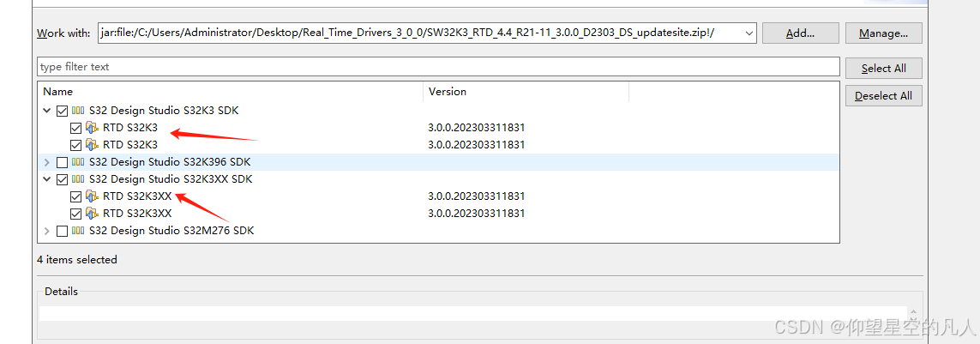
Task: Uncheck the first RTD S32K3XX checkbox
Action: pos(75,196)
